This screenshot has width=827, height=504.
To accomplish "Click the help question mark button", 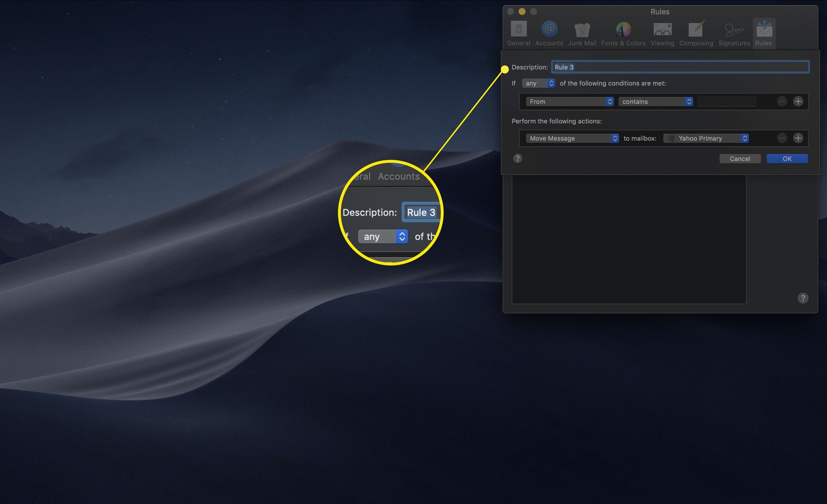I will point(517,158).
